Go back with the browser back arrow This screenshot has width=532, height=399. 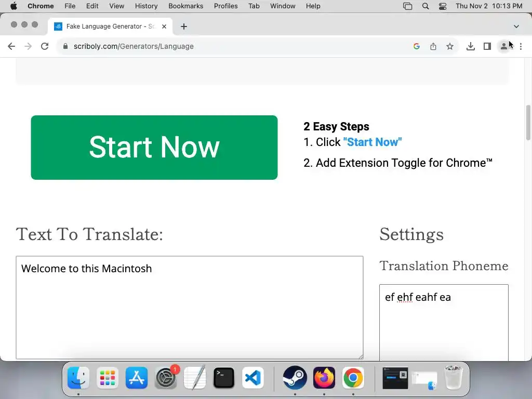[11, 46]
